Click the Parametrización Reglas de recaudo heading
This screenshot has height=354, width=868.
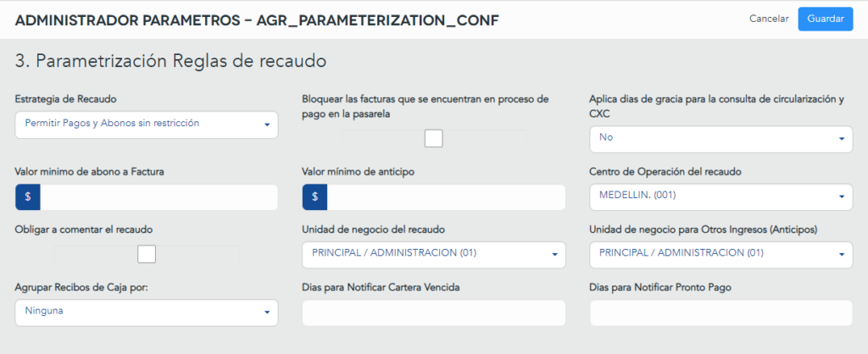(170, 61)
